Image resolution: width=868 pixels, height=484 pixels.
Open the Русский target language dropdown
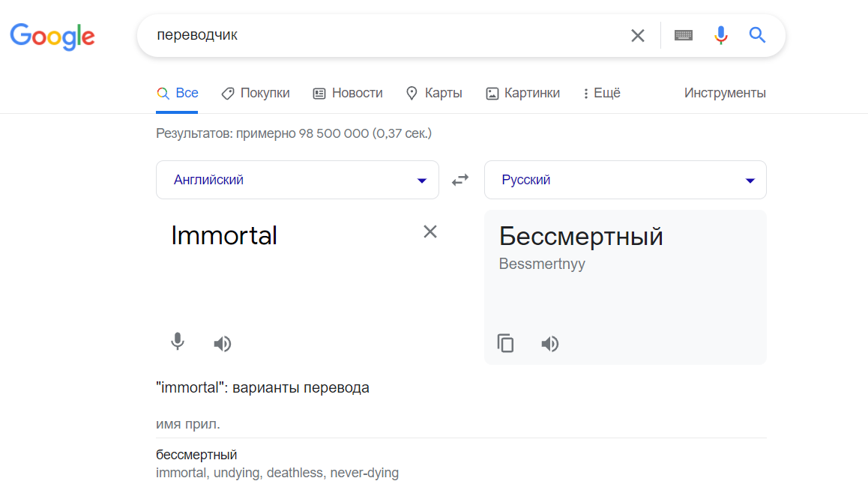(625, 180)
